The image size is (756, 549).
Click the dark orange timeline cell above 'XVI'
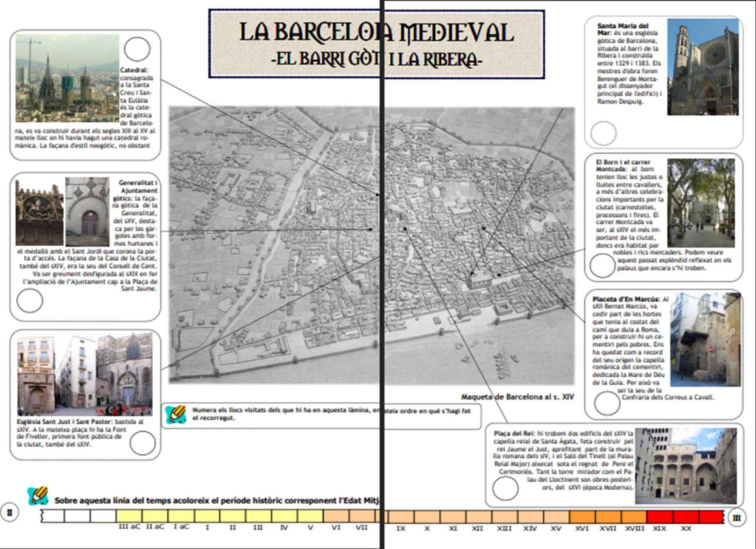[x=582, y=517]
